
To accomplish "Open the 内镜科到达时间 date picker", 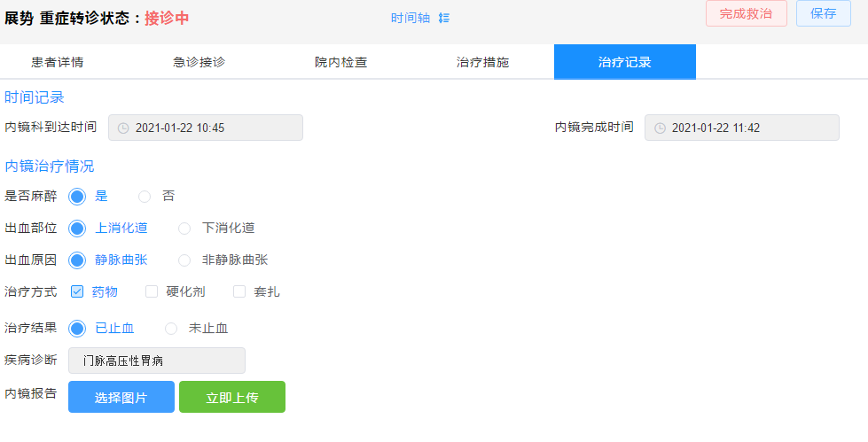I will (206, 128).
